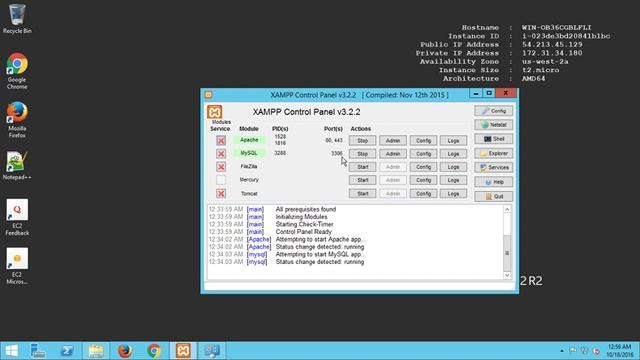Stop the Apache module
The height and width of the screenshot is (360, 640).
tap(362, 140)
